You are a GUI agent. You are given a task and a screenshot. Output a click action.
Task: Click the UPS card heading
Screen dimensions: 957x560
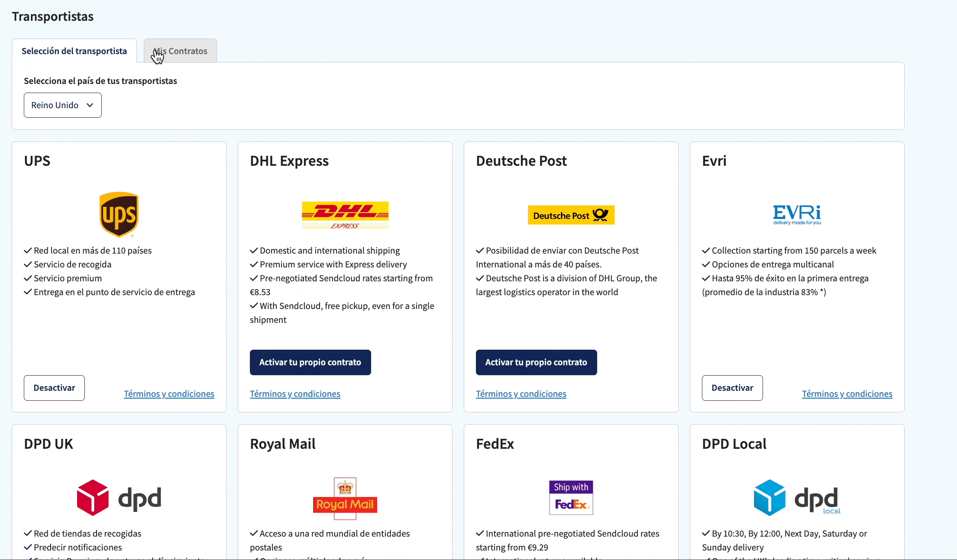point(37,161)
